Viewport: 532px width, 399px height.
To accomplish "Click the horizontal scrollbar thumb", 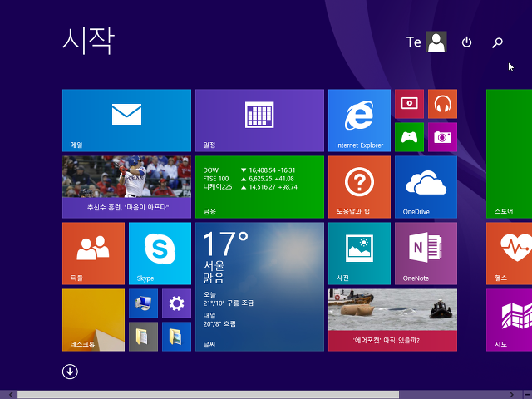I will [x=208, y=394].
